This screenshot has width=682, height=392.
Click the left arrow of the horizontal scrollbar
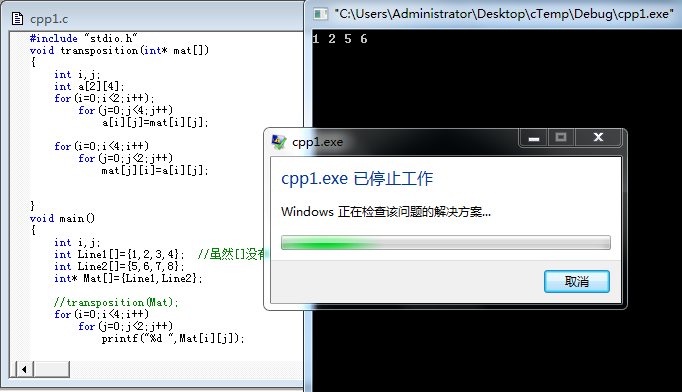click(x=24, y=369)
